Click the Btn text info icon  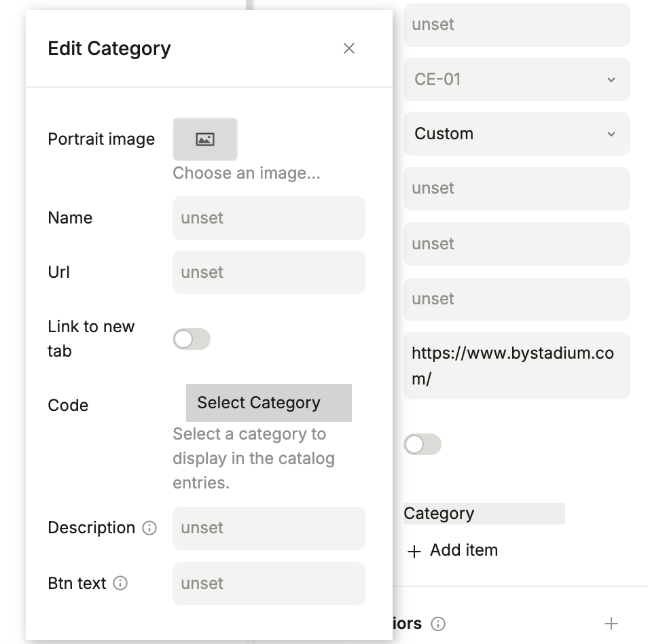click(x=120, y=584)
